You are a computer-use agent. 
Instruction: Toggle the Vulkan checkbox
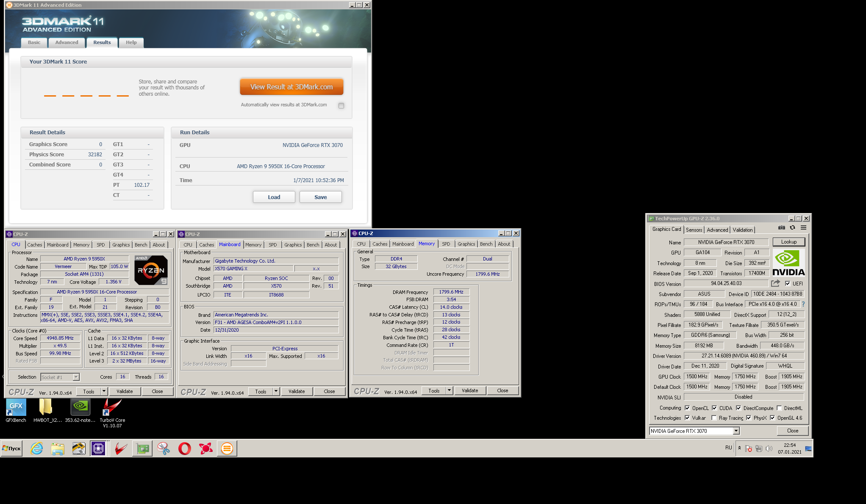point(687,418)
